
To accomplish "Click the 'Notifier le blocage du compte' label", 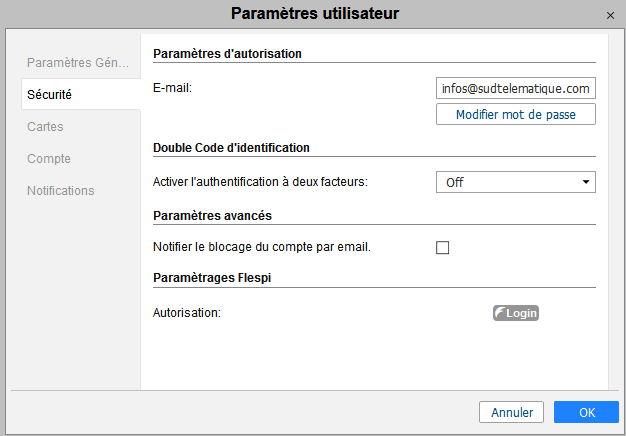I will click(x=262, y=247).
